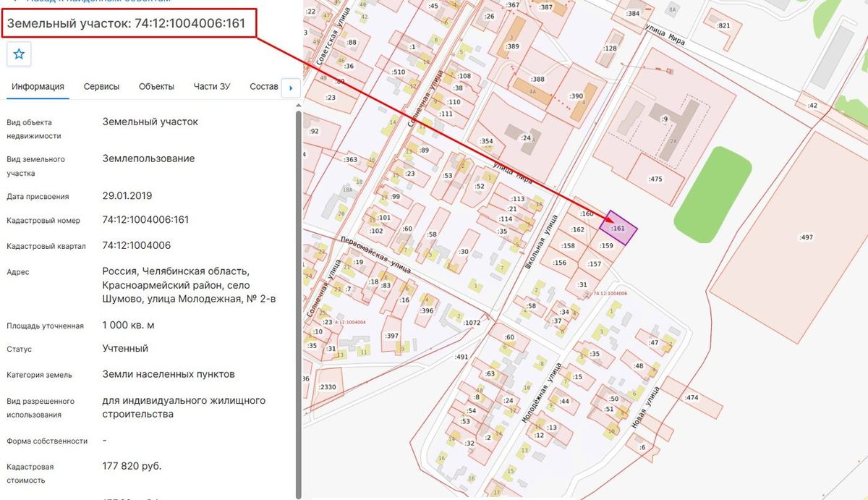Click parcel :42 on the map

[812, 106]
